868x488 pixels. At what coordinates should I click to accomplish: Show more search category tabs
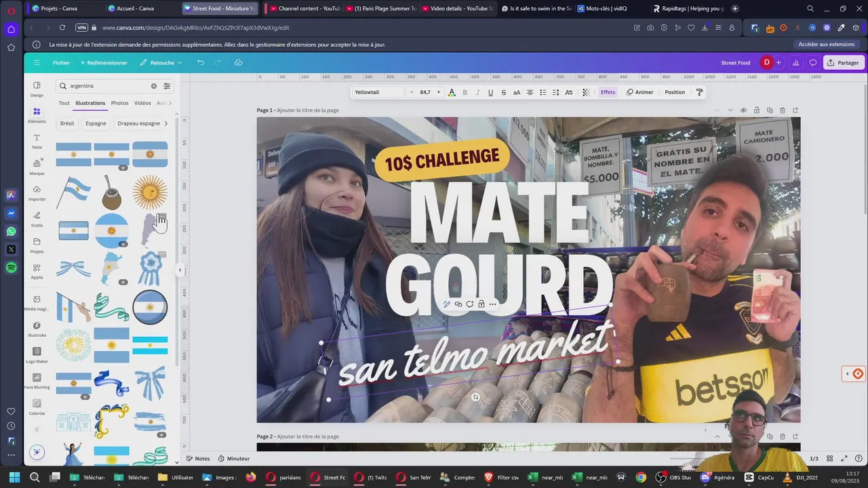coord(170,103)
